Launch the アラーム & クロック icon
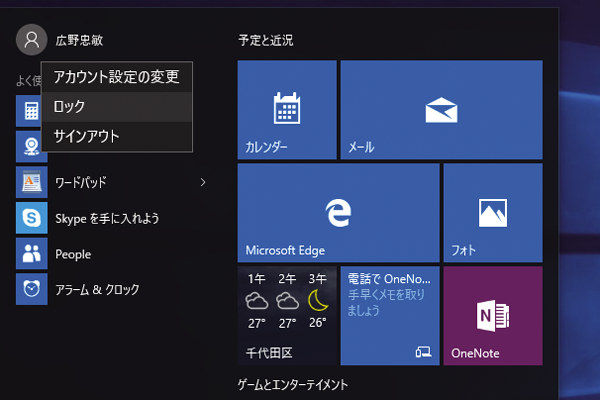This screenshot has width=600, height=400. coord(31,289)
